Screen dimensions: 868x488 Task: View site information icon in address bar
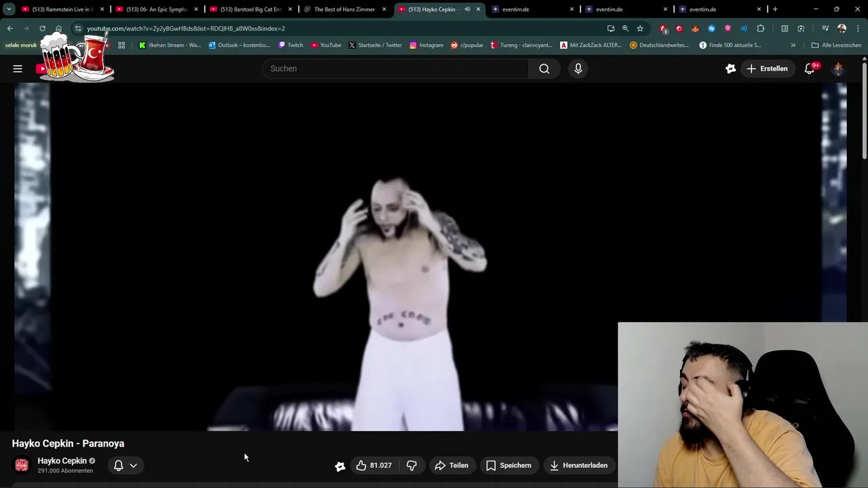pos(78,28)
